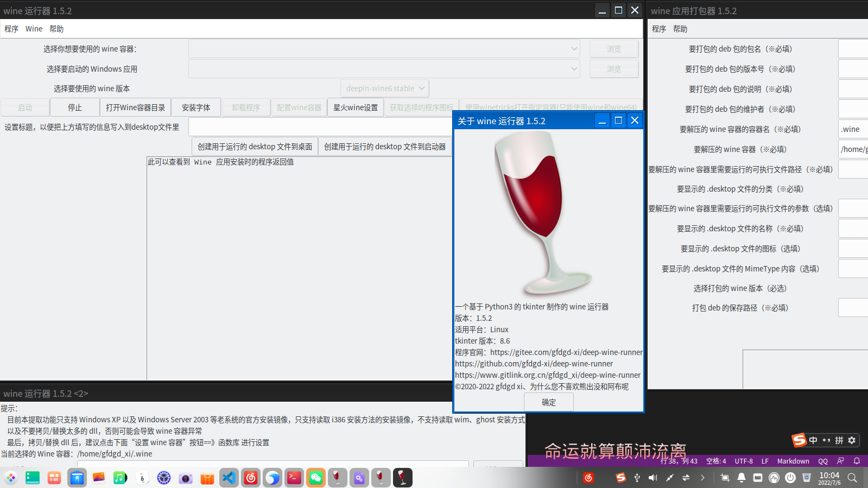The width and height of the screenshot is (868, 488).
Task: Click 空格: 4 indentation in status bar
Action: [x=716, y=461]
